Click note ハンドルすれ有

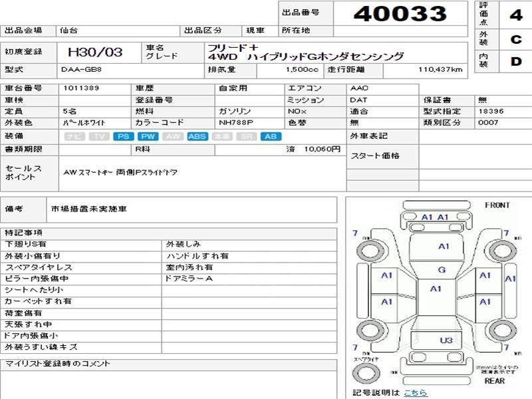click(x=198, y=256)
